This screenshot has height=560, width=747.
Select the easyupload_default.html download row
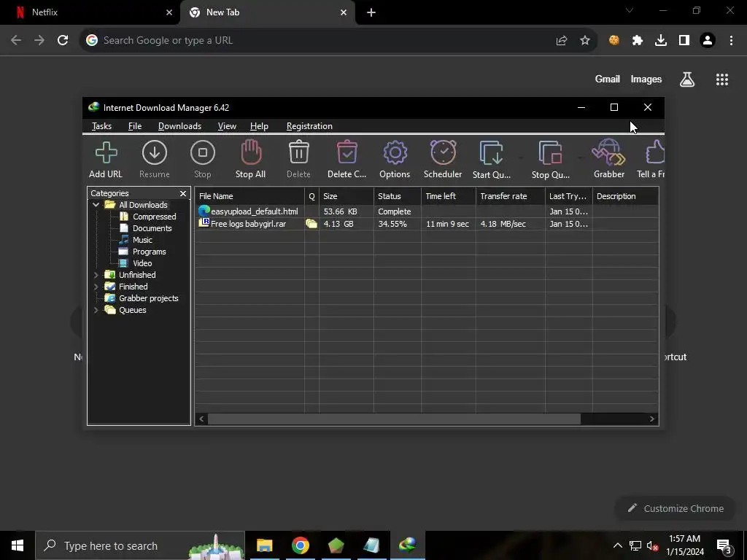coord(426,211)
